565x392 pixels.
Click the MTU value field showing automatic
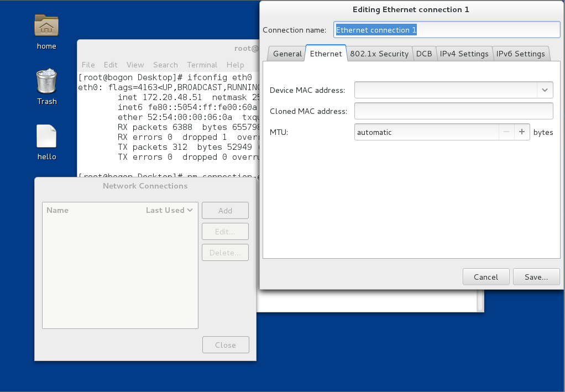pyautogui.click(x=427, y=132)
